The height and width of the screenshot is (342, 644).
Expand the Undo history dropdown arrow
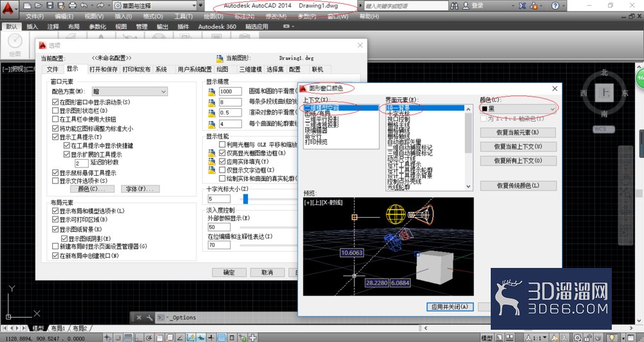[91, 6]
